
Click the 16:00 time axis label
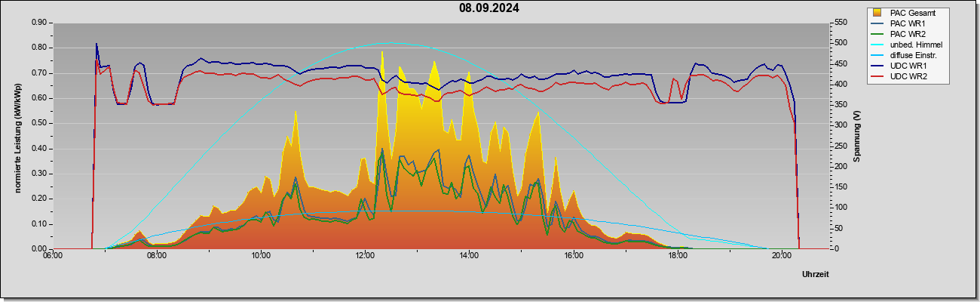[x=573, y=255]
